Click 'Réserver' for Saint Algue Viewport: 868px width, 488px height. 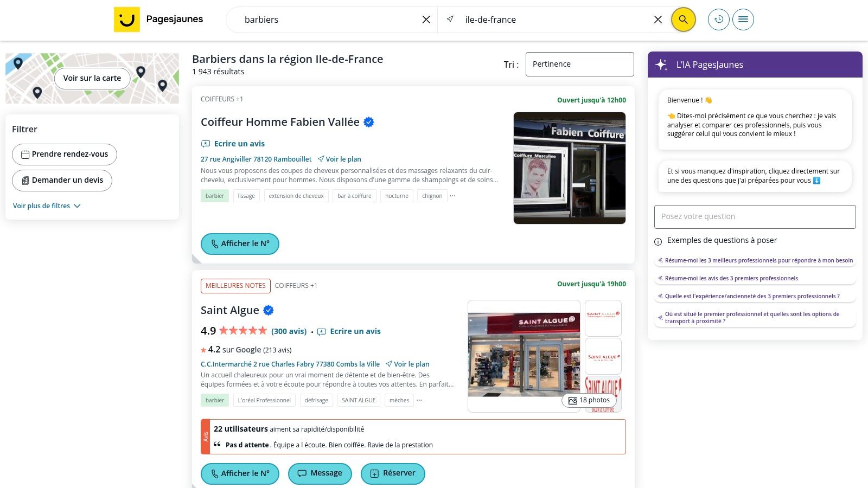point(393,474)
